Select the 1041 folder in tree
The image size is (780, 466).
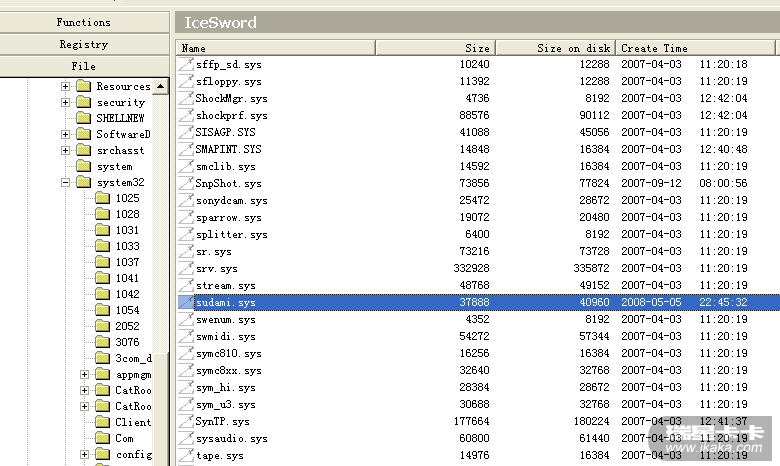click(127, 278)
